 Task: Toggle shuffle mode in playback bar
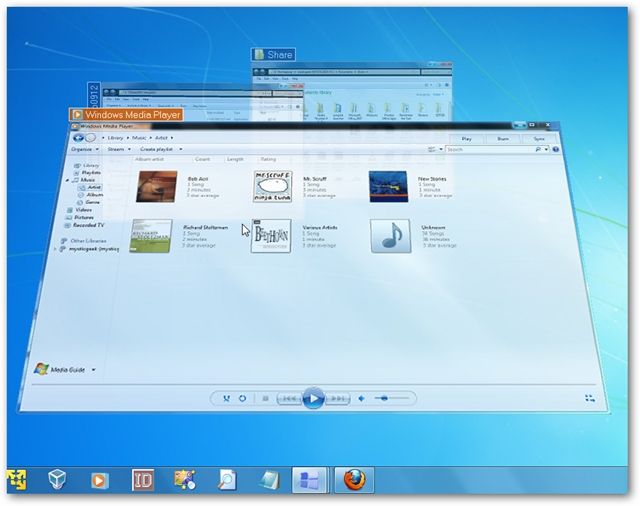[x=226, y=398]
